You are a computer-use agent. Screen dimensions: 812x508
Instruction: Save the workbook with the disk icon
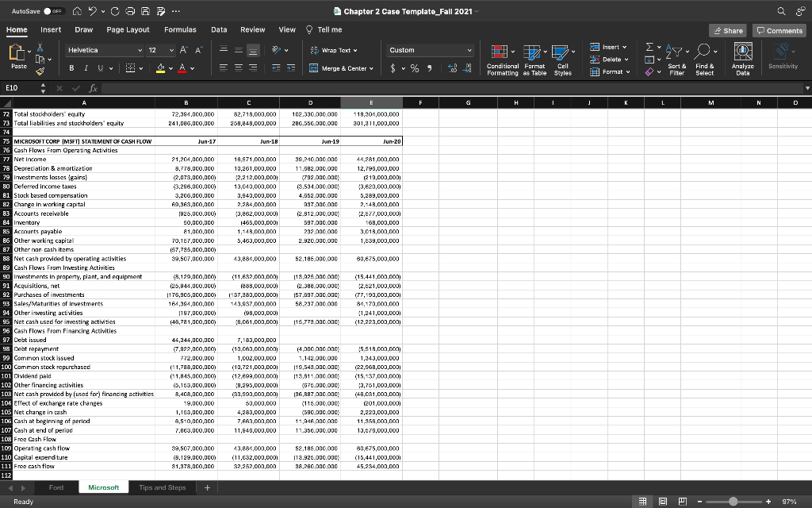coord(146,11)
